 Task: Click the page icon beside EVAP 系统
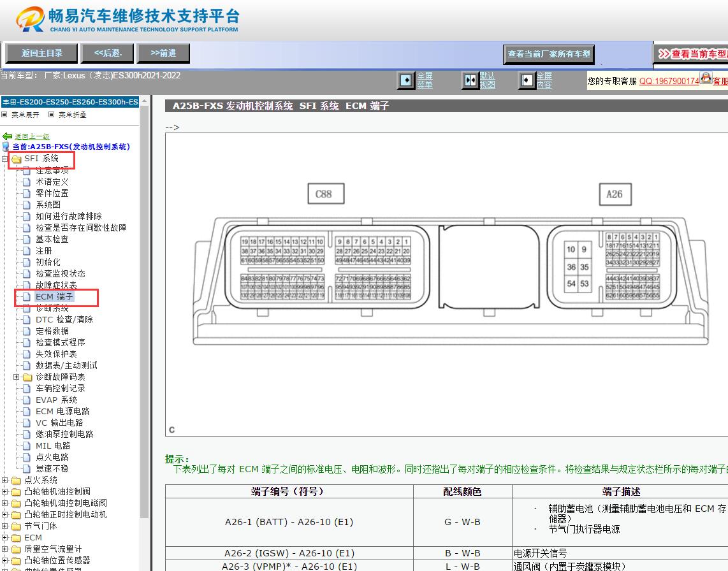tap(27, 400)
